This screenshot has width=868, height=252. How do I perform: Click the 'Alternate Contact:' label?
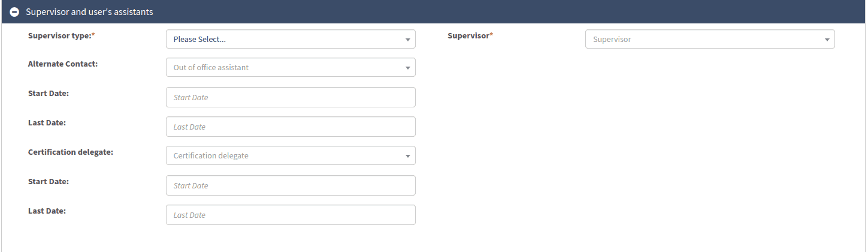pos(63,64)
